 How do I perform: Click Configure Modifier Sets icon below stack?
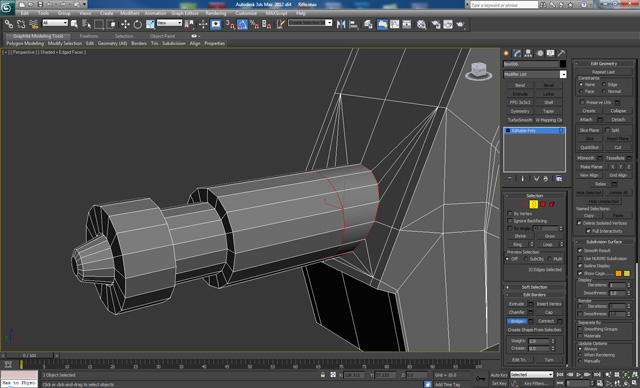559,179
